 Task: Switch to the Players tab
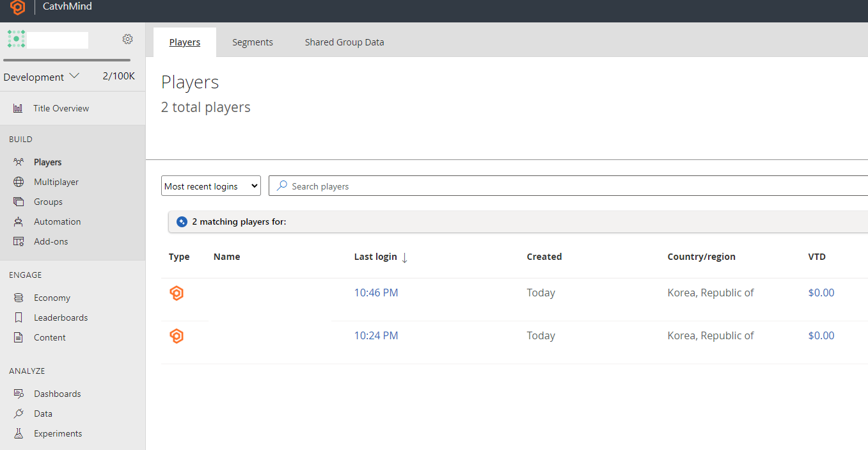coord(185,42)
